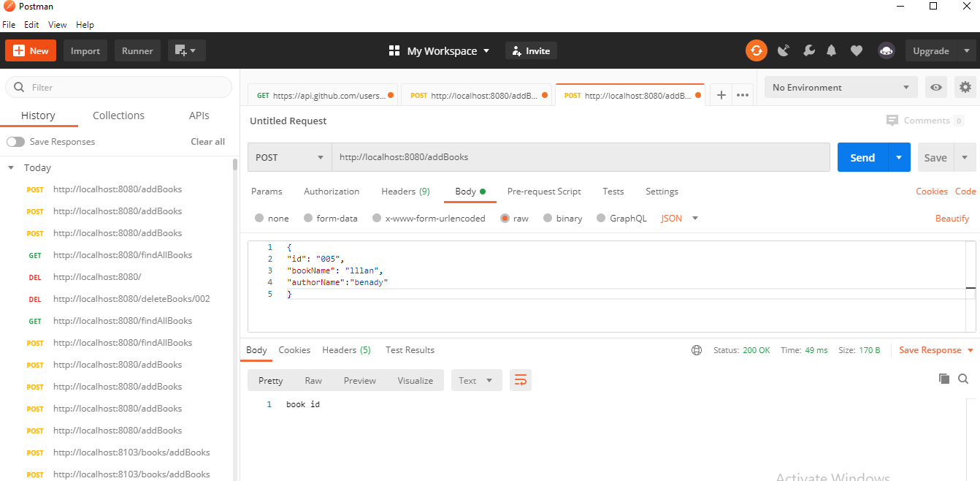Open the capture requests satellite icon
This screenshot has height=481, width=980.
coord(784,50)
